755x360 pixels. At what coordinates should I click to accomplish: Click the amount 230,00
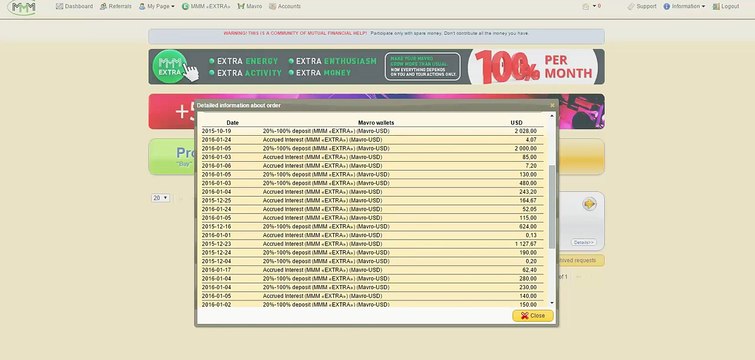pos(528,287)
